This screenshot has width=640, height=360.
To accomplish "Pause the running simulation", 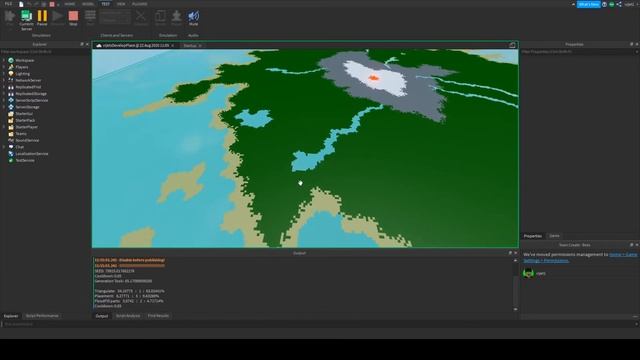I will click(42, 16).
